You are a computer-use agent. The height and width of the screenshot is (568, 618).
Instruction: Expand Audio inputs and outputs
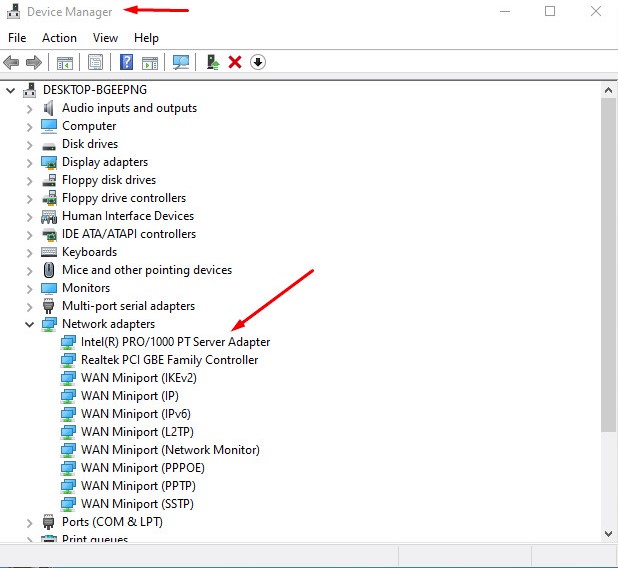click(30, 109)
